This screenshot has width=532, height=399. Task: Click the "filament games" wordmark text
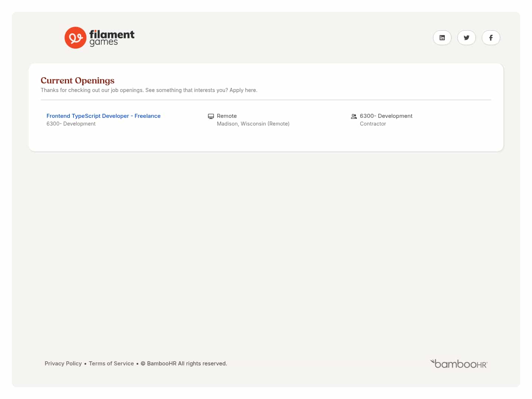pyautogui.click(x=112, y=38)
